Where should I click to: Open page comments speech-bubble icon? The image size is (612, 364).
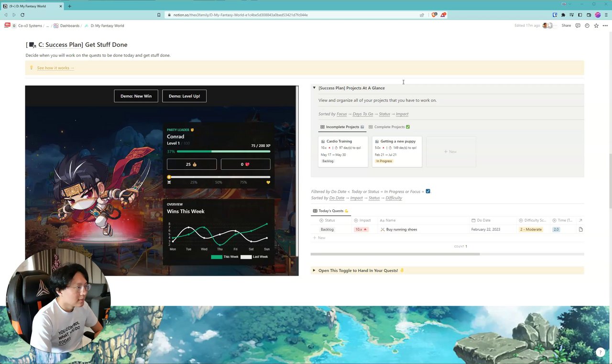point(578,25)
